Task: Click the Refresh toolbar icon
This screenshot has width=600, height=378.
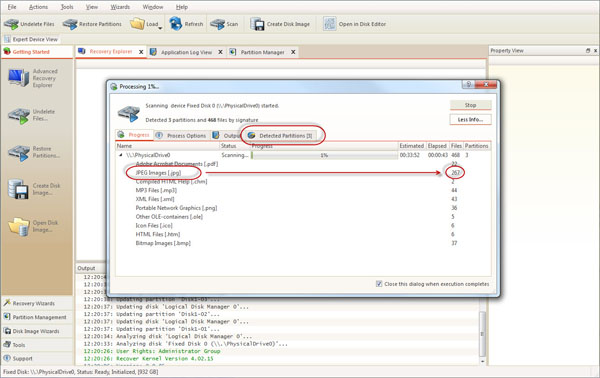Action: pos(176,24)
